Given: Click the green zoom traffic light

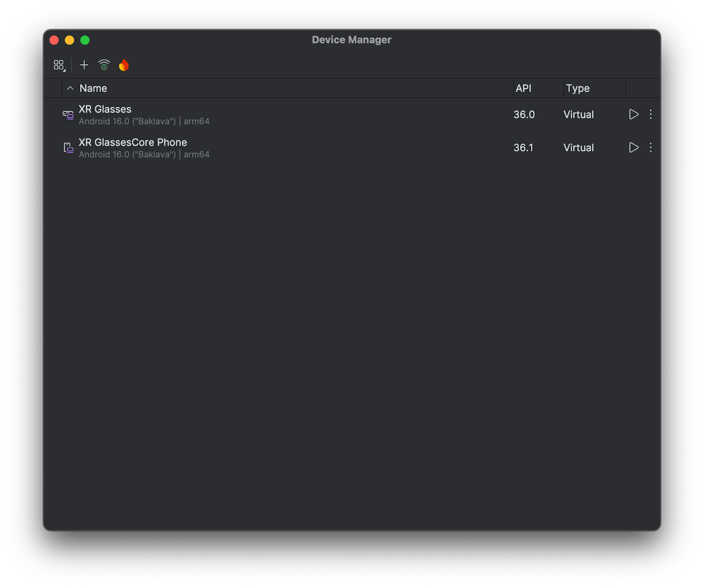Looking at the screenshot, I should 85,40.
